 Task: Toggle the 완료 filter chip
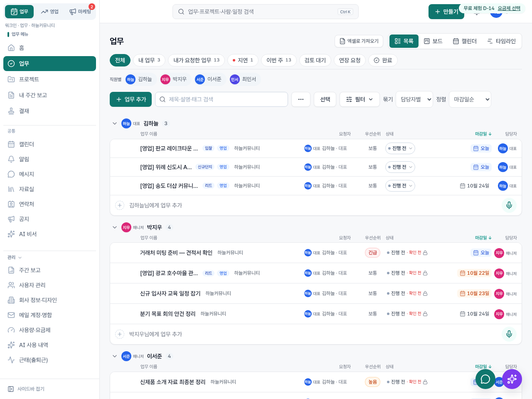pos(383,60)
